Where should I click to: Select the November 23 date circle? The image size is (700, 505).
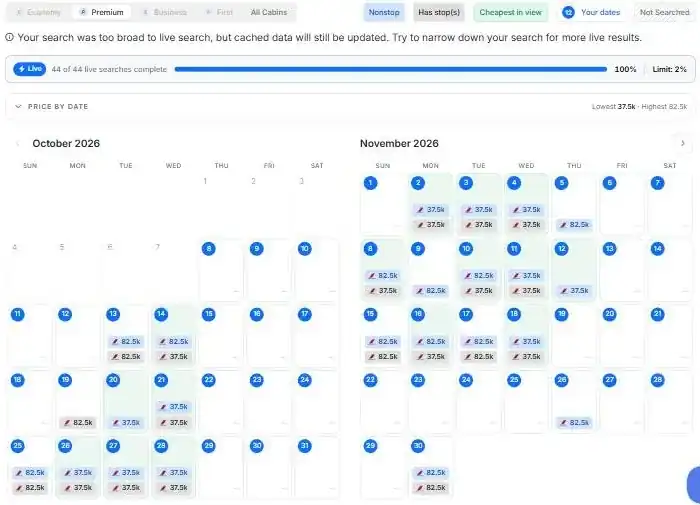click(418, 380)
